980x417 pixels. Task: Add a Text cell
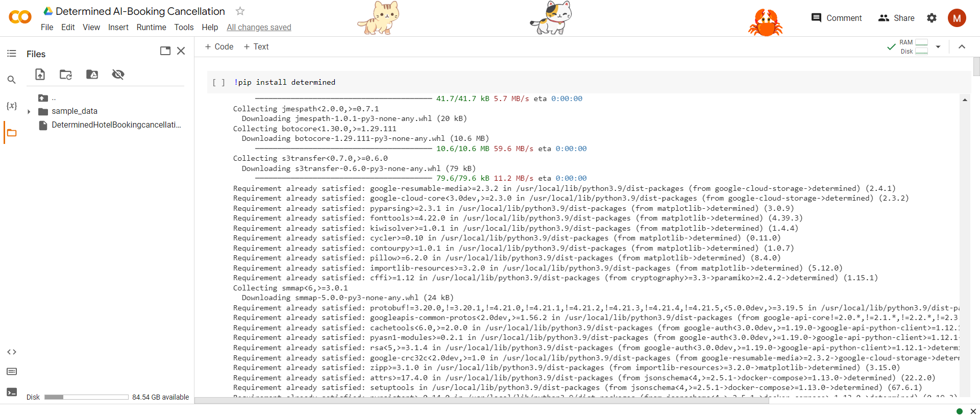pos(256,46)
